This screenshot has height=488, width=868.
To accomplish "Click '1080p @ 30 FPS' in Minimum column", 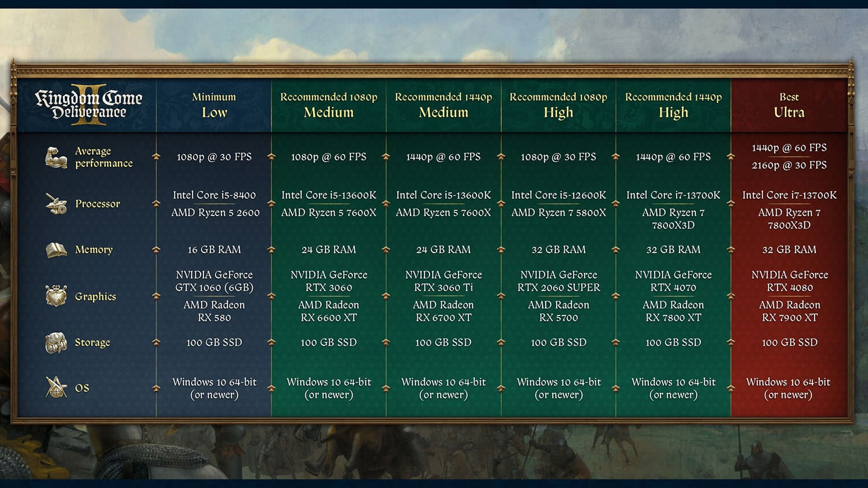I will pyautogui.click(x=214, y=157).
